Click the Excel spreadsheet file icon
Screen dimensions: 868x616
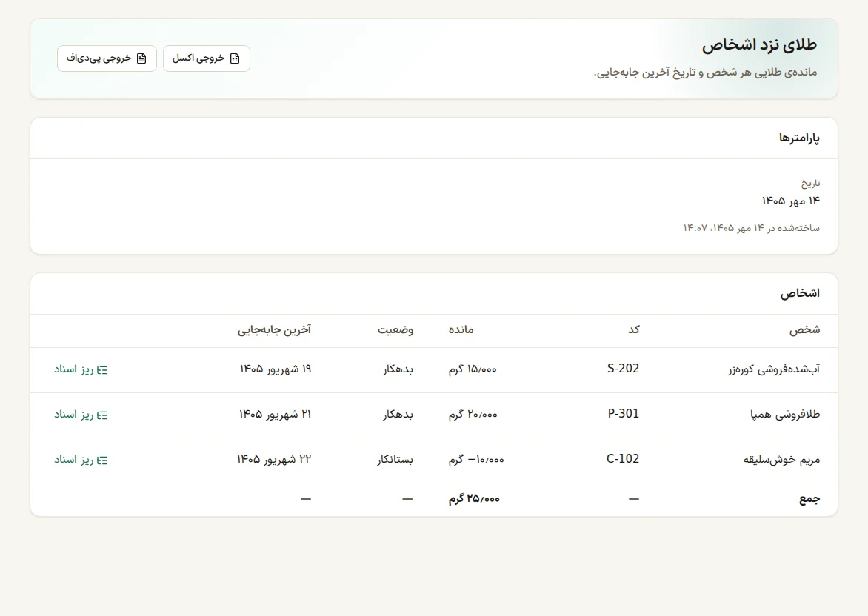[x=235, y=58]
